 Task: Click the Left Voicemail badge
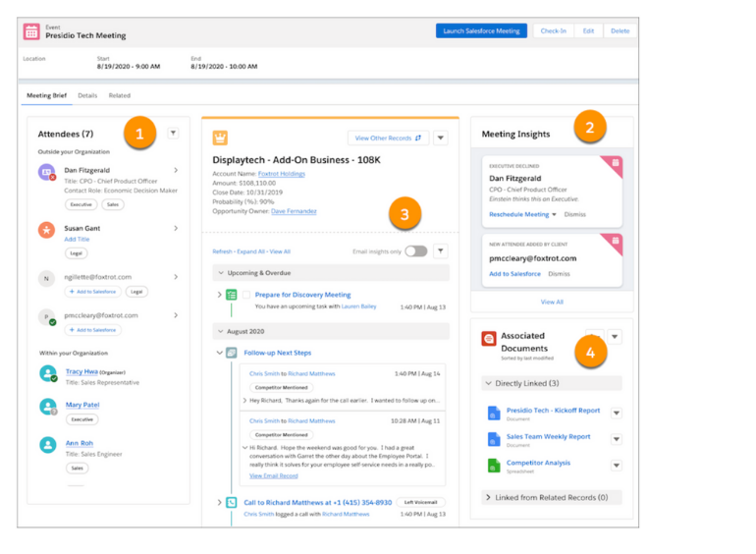[420, 502]
